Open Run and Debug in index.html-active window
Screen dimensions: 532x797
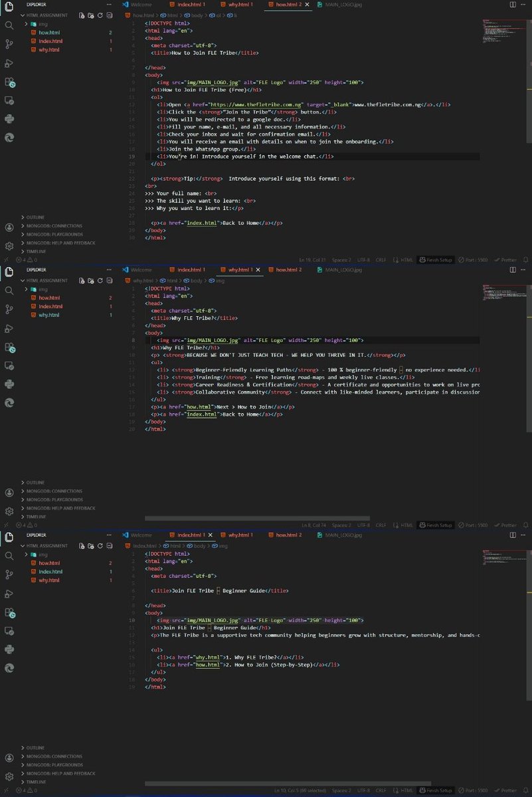pos(9,594)
